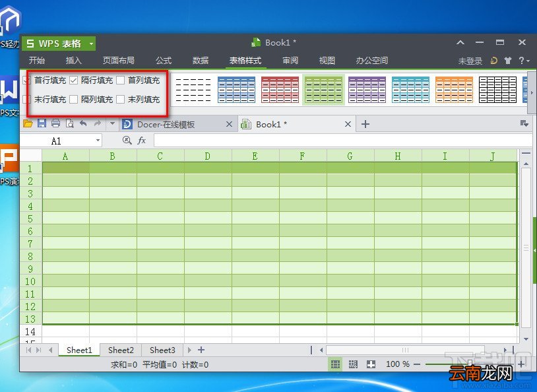The height and width of the screenshot is (392, 537).
Task: Apply the blue table style thumbnail
Action: [x=236, y=90]
